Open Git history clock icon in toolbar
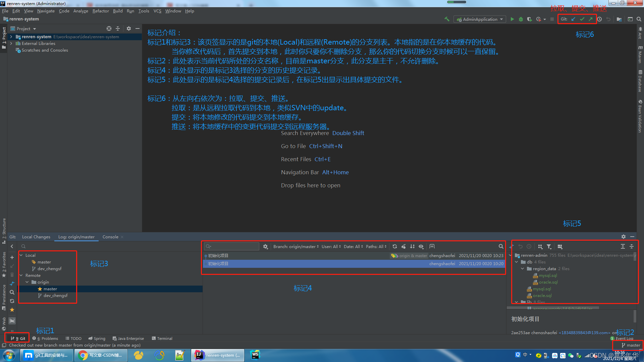Image resolution: width=644 pixels, height=362 pixels. coord(599,19)
